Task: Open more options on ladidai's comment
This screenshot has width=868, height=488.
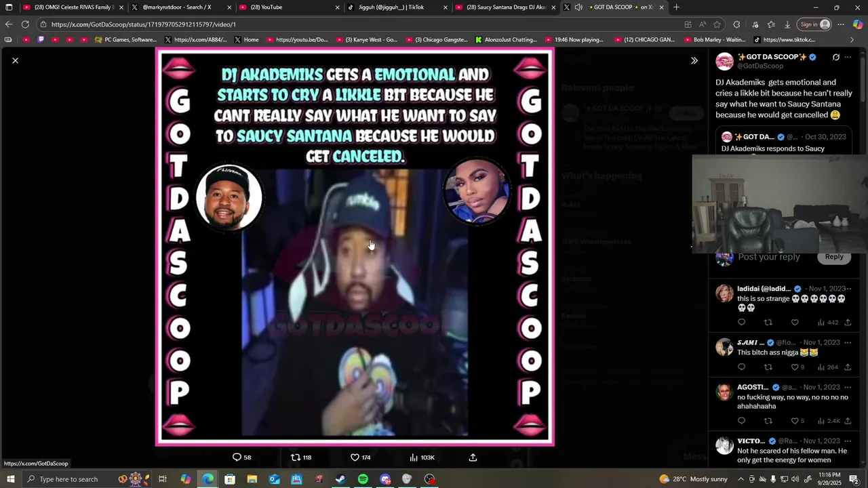Action: (848, 289)
